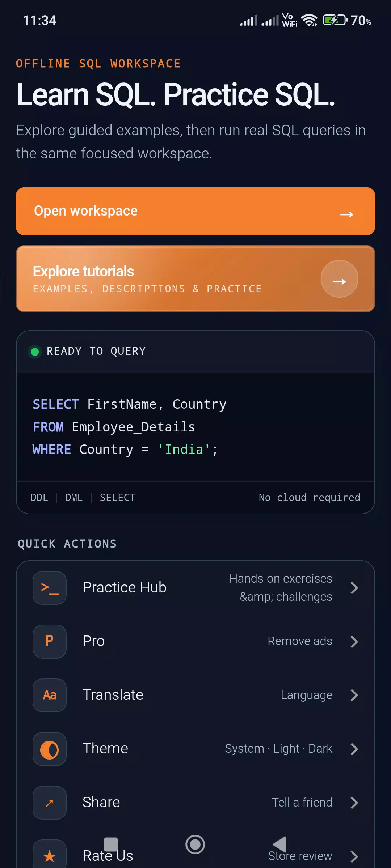
Task: Open workspace with the orange button
Action: click(x=195, y=211)
